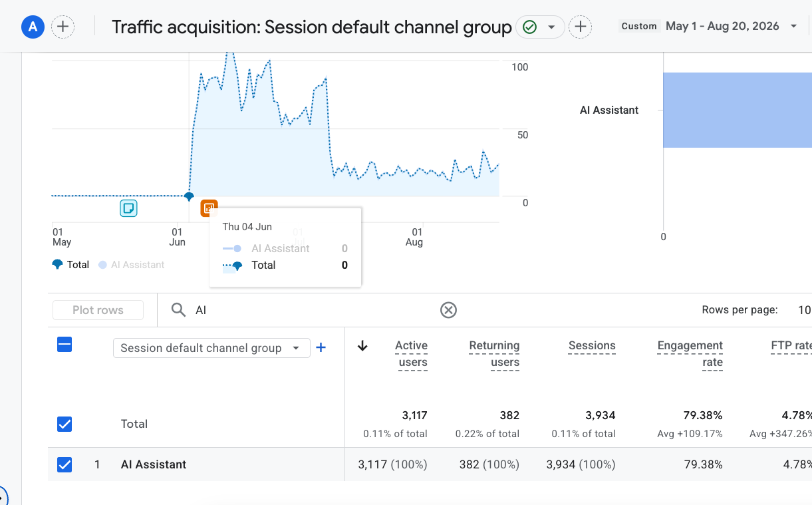Focus the search field containing 'AI'

[x=313, y=310]
